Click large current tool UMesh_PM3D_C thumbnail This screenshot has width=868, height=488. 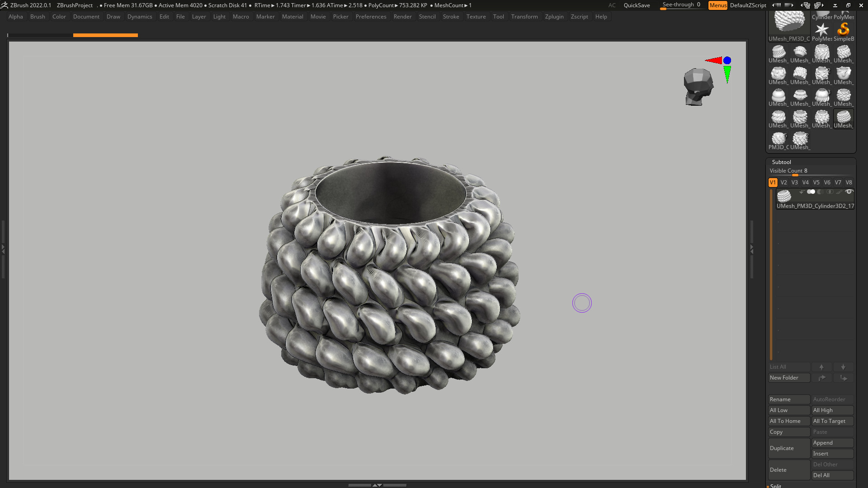pos(789,26)
